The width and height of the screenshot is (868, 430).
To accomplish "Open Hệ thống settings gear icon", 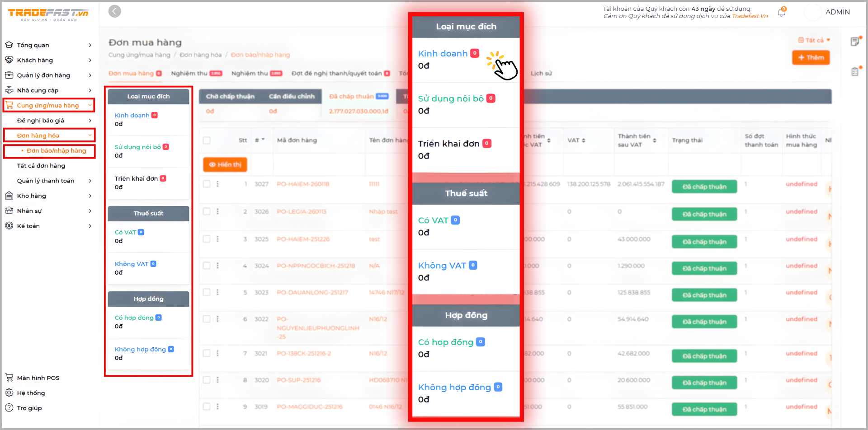I will [x=9, y=393].
